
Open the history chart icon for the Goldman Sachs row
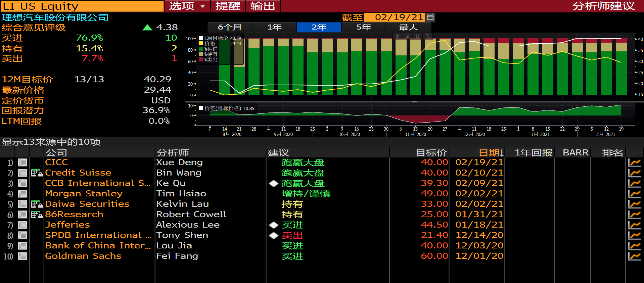(x=635, y=256)
